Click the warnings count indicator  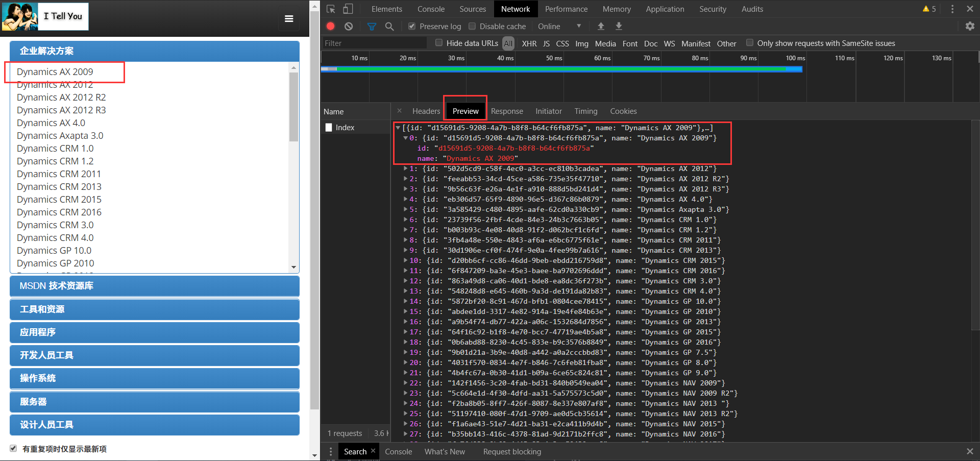pos(929,9)
